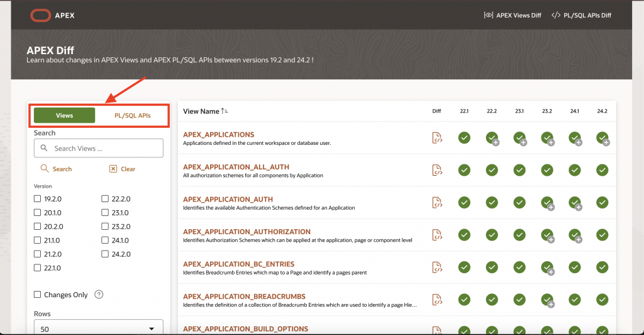Open the APEX_APPLICATION_BUILD_OPTIONS view link

(246, 329)
